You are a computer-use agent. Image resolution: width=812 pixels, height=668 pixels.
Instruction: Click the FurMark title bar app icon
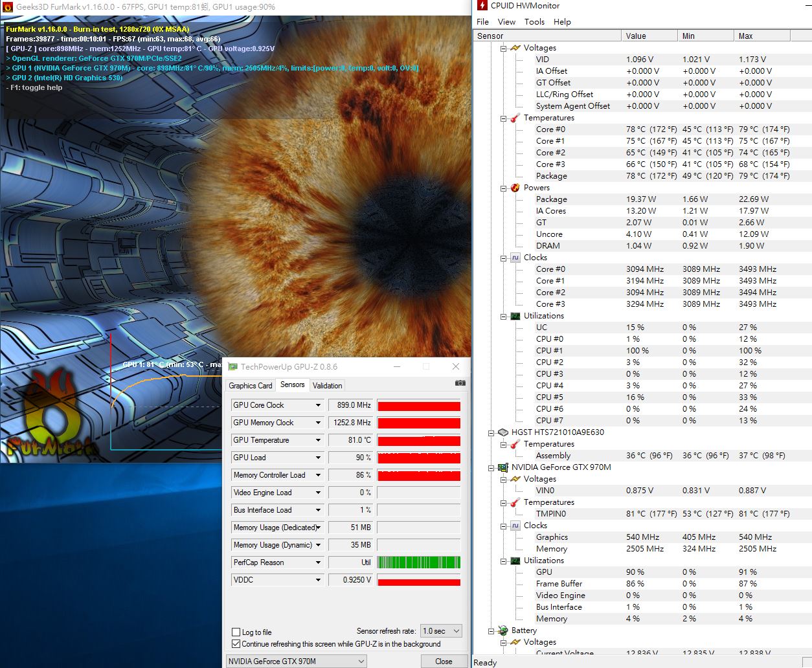[7, 6]
